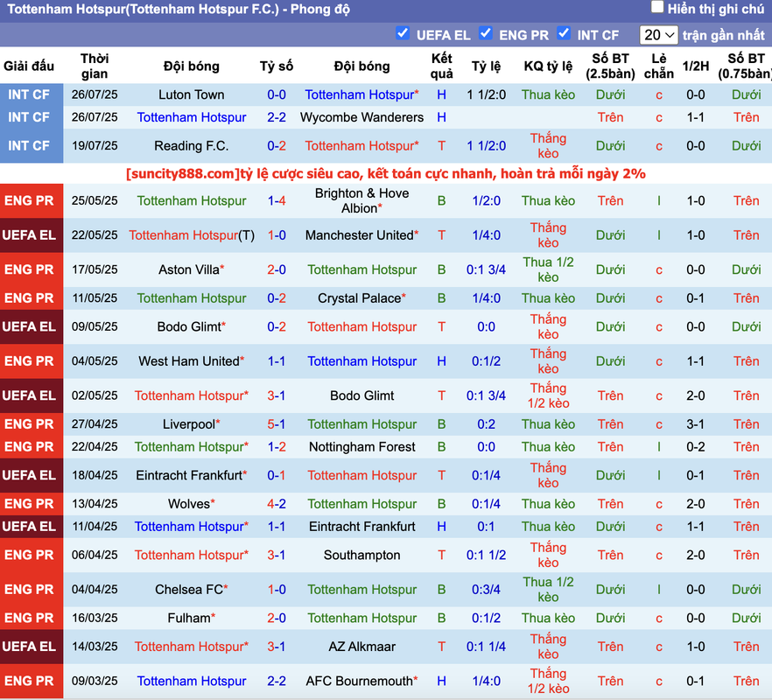The width and height of the screenshot is (772, 700).
Task: Open Eintracht Frankfurt link in 11/04/25 row
Action: 361,527
